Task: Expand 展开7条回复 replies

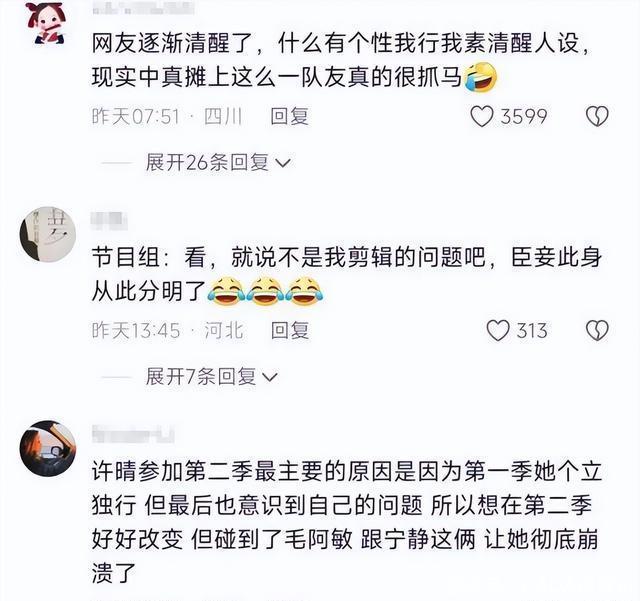Action: (x=211, y=376)
